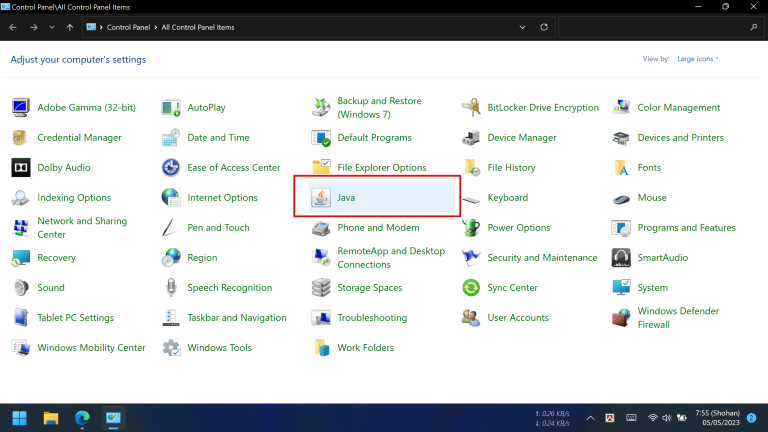Open the Speech Recognition microphone icon
768x432 pixels.
pyautogui.click(x=171, y=288)
